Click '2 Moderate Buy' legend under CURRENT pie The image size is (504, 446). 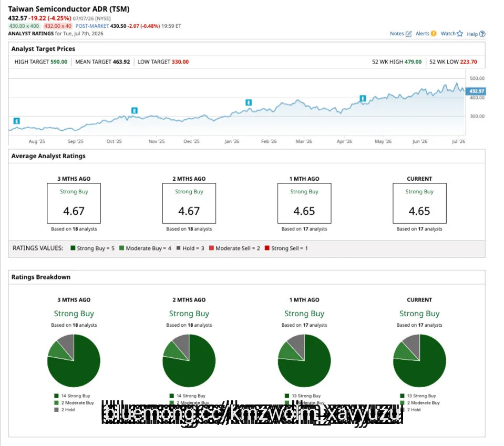[420, 402]
